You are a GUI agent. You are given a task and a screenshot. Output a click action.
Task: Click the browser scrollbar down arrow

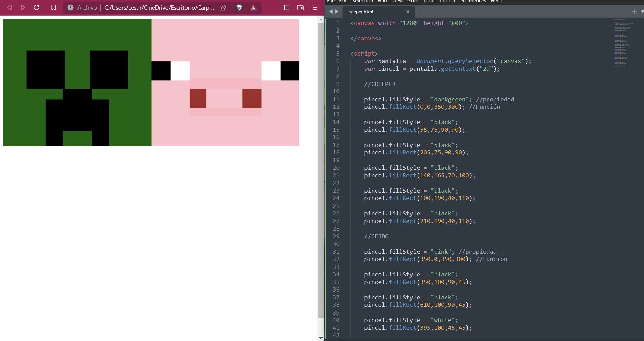(321, 338)
